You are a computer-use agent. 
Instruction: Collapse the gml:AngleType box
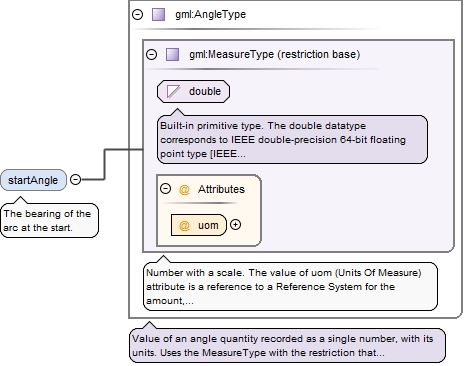point(137,15)
